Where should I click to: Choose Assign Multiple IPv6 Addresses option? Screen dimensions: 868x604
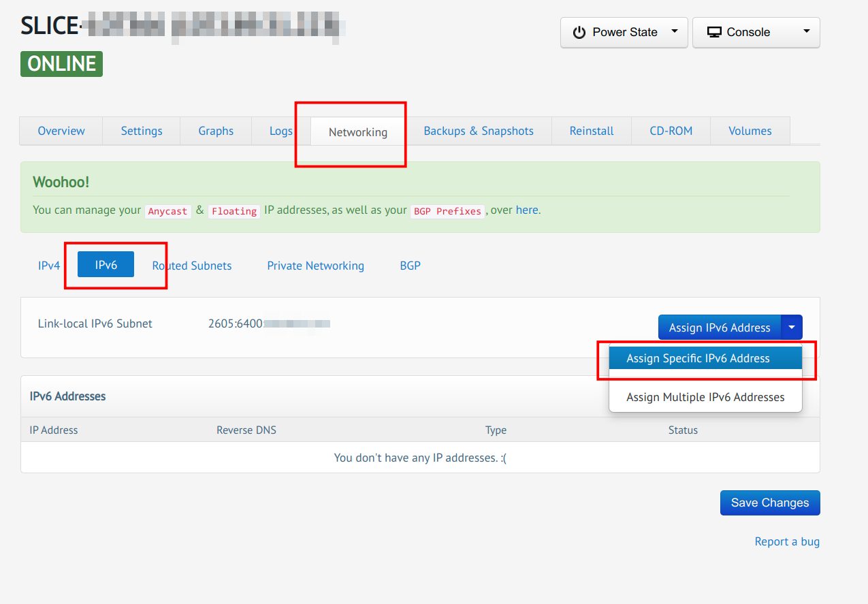click(x=705, y=397)
